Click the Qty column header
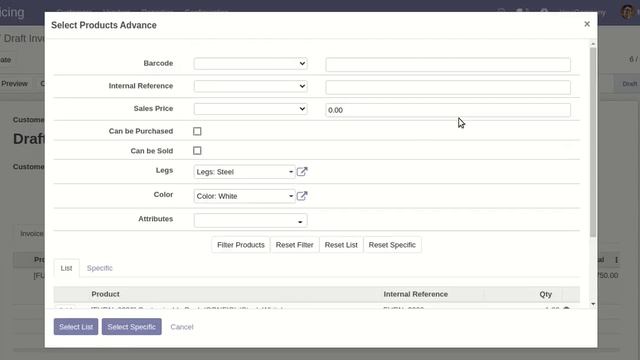 pyautogui.click(x=545, y=294)
